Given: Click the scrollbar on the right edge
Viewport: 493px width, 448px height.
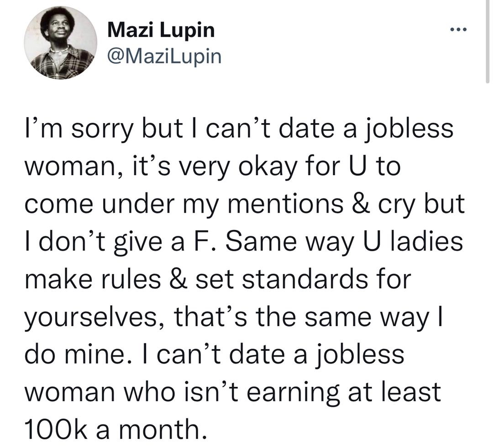Looking at the screenshot, I should (487, 41).
